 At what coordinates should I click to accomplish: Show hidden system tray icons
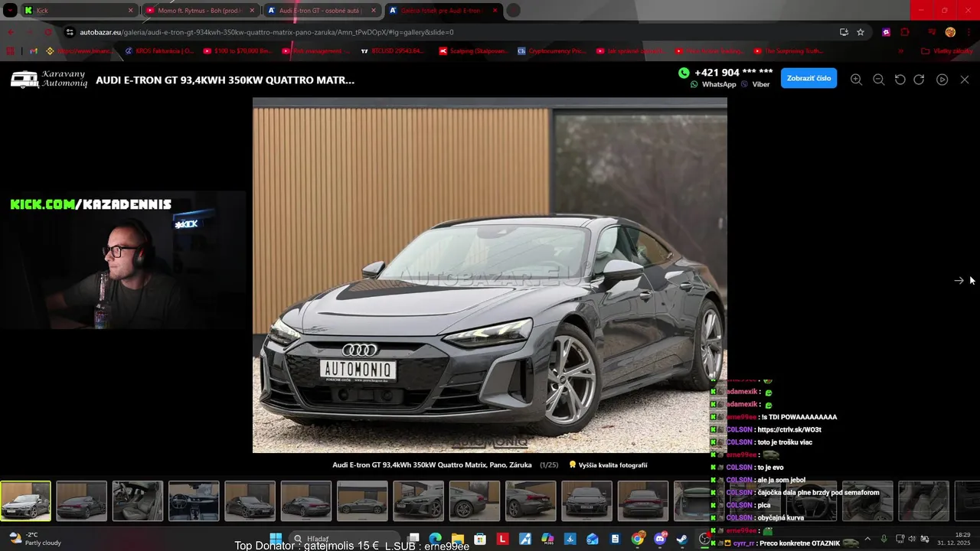pos(867,539)
